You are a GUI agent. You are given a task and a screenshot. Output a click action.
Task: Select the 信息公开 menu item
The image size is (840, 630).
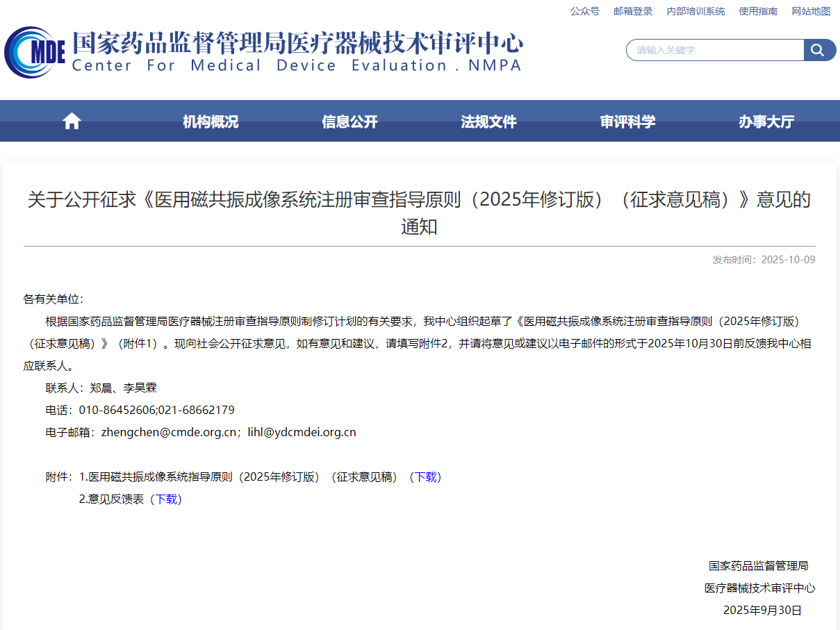349,121
